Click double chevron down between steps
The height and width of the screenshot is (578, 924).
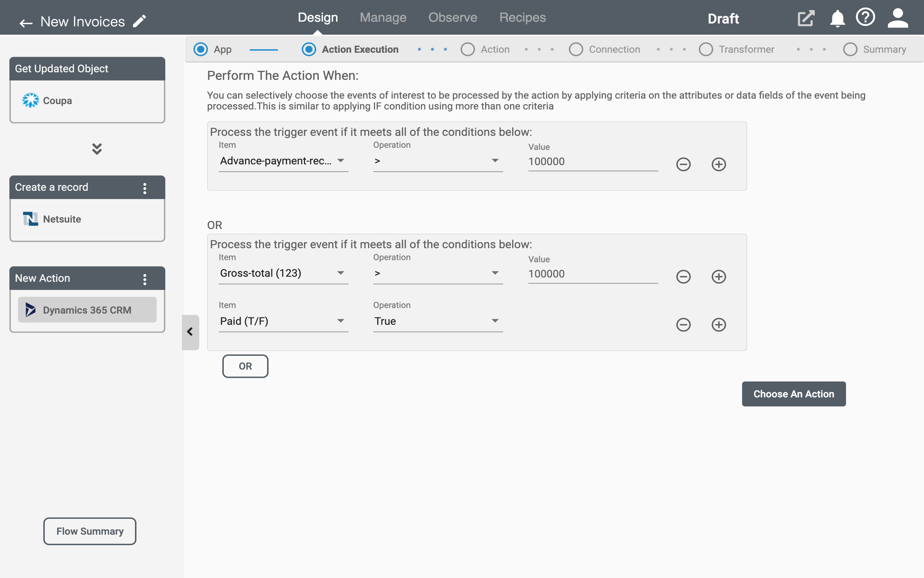click(x=97, y=149)
